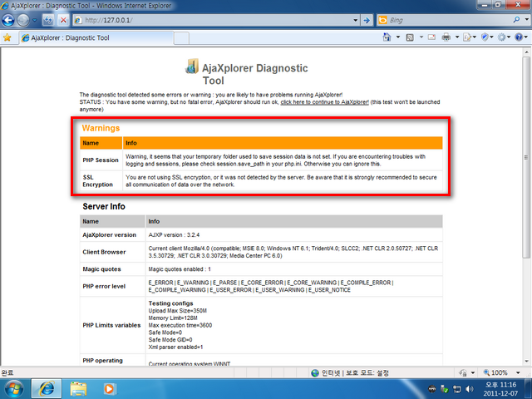Click the 'Server Info' heading
The image size is (532, 399).
104,207
